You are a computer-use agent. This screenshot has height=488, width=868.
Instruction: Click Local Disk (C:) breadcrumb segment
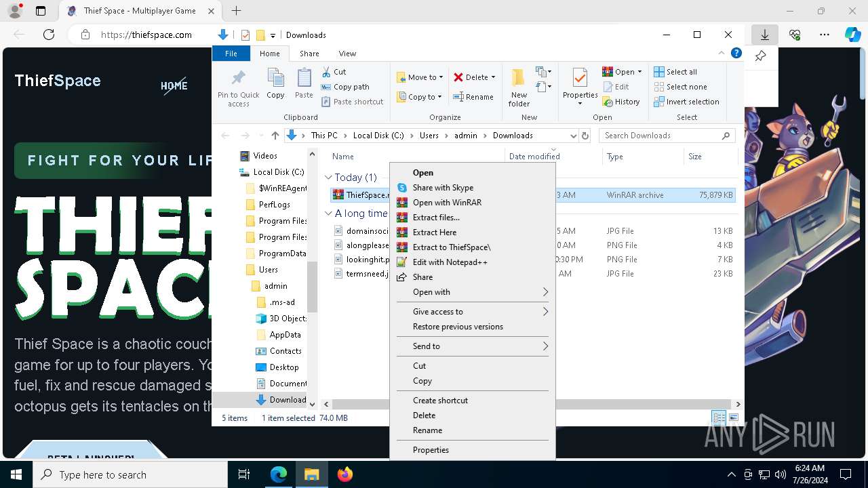(x=378, y=136)
